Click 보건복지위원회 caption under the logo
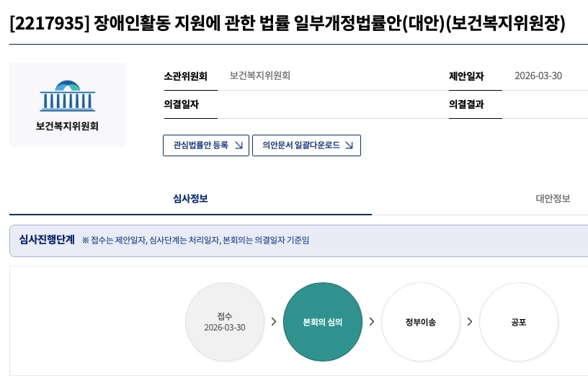Image resolution: width=588 pixels, height=386 pixels. coord(67,126)
